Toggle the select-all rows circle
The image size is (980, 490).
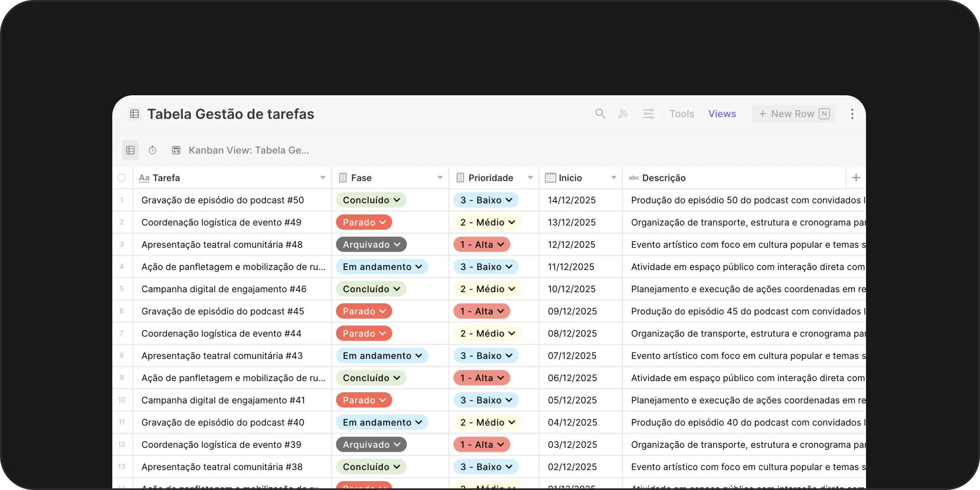(122, 178)
